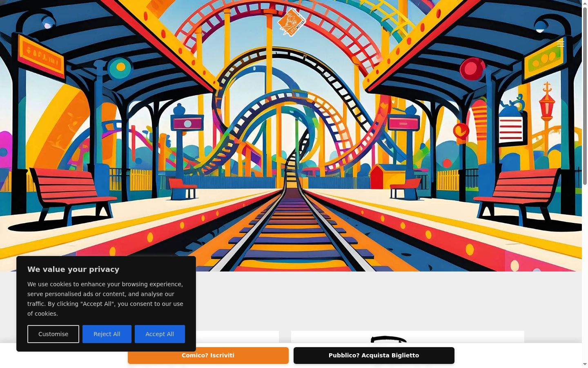This screenshot has height=368, width=588.
Task: Click the 'We value your privacy' heading
Action: pyautogui.click(x=73, y=269)
